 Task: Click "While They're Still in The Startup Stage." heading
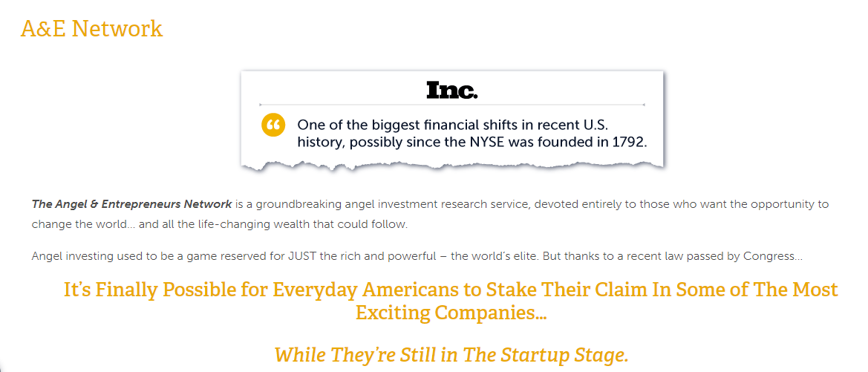coord(451,354)
